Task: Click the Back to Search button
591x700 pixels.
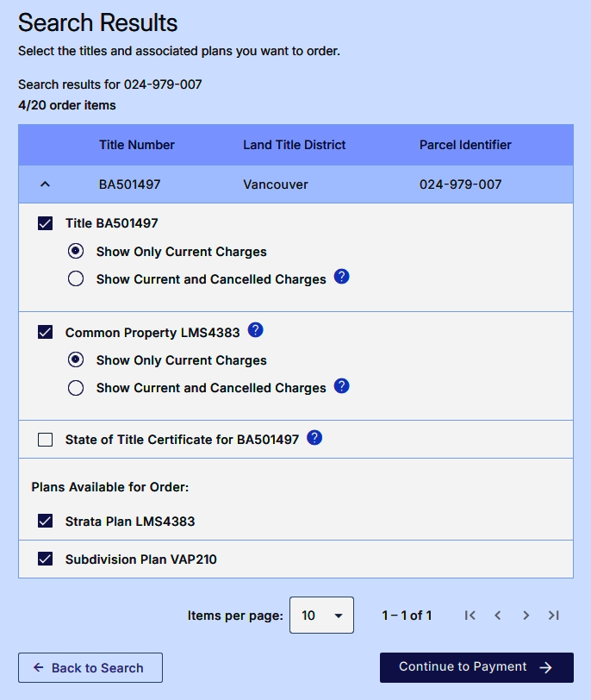Action: (90, 667)
